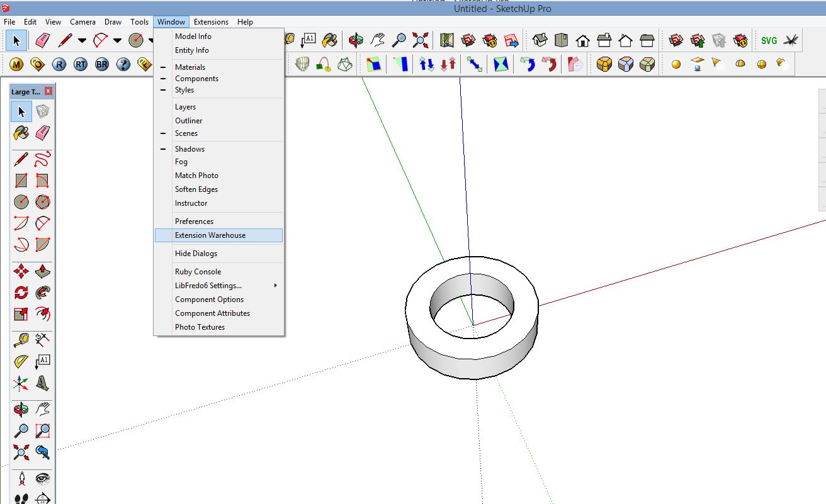Toggle the Shadows dialog in the Window menu
826x504 pixels.
point(190,148)
